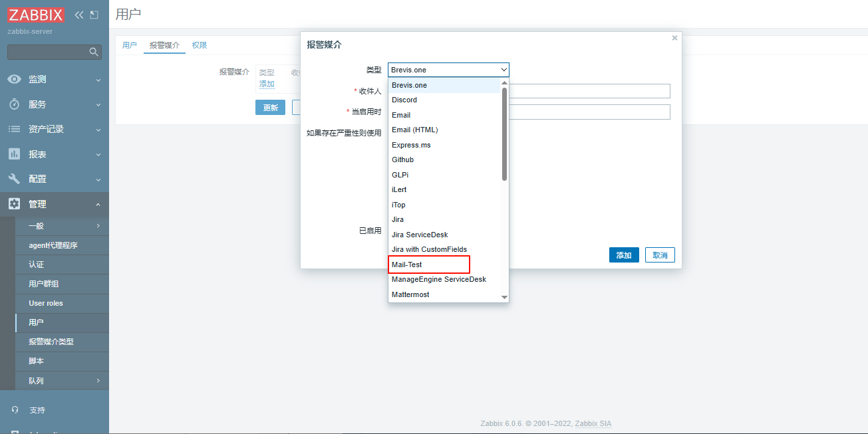
Task: Select Express.ms in dropdown list
Action: [444, 145]
